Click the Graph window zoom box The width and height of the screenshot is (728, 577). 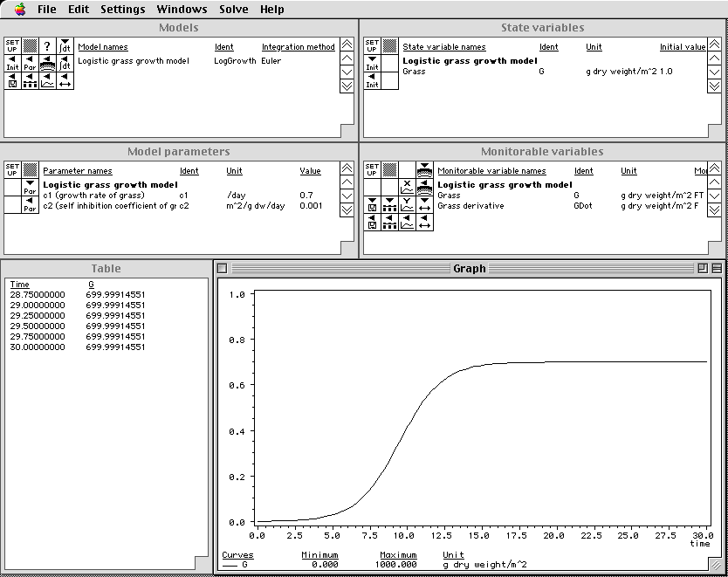[x=703, y=268]
